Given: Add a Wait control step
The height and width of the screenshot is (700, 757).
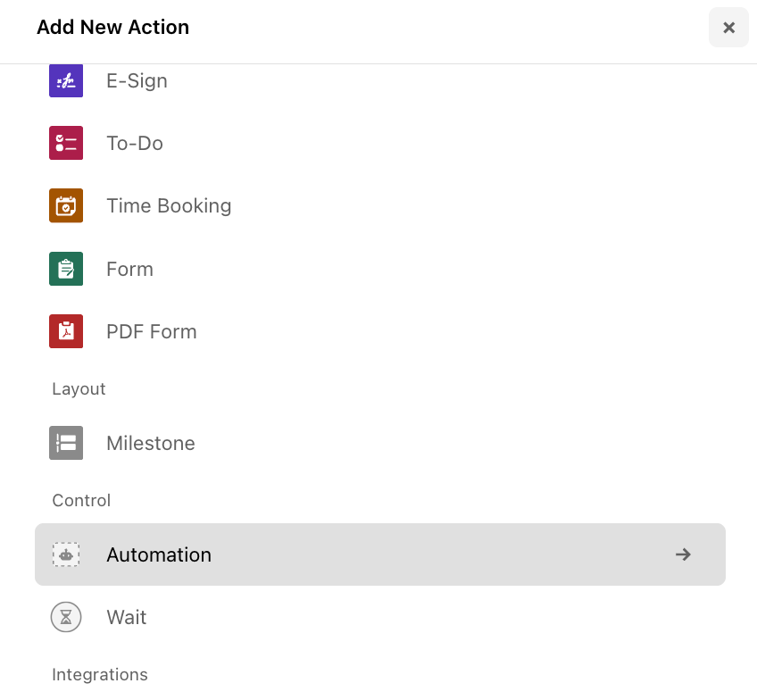Looking at the screenshot, I should tap(127, 618).
